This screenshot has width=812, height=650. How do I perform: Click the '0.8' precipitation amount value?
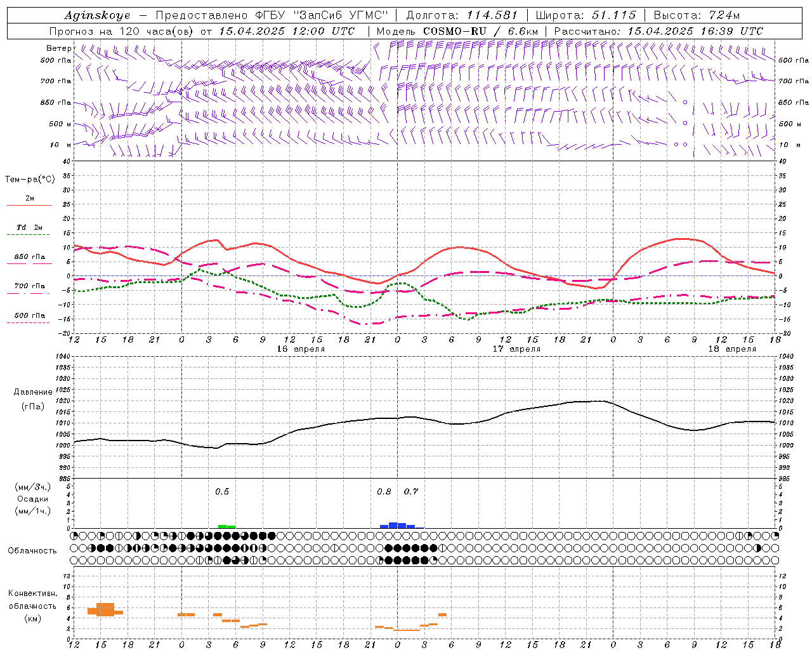click(384, 492)
